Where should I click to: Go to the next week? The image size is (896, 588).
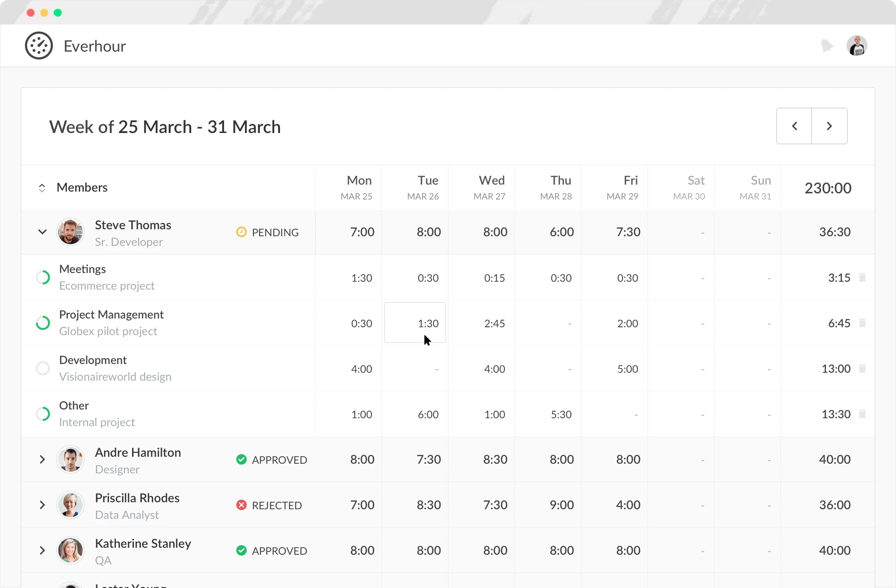click(829, 126)
